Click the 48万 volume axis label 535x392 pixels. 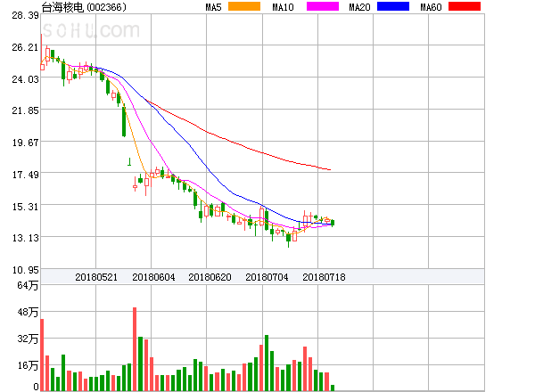click(28, 312)
